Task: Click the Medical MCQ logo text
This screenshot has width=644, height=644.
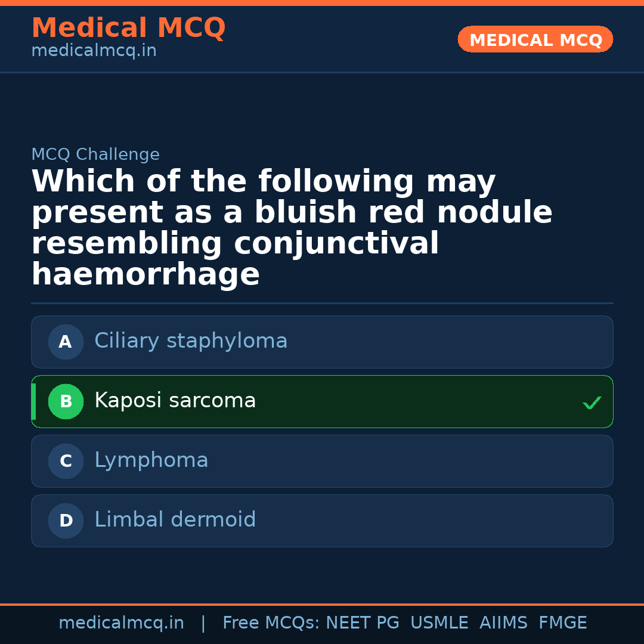Action: coord(128,28)
